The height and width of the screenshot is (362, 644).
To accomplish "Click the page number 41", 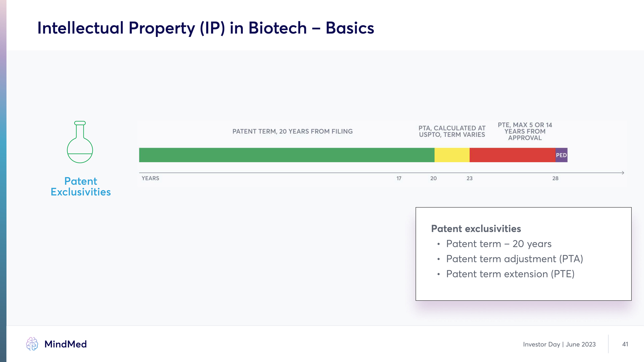I will [x=625, y=344].
